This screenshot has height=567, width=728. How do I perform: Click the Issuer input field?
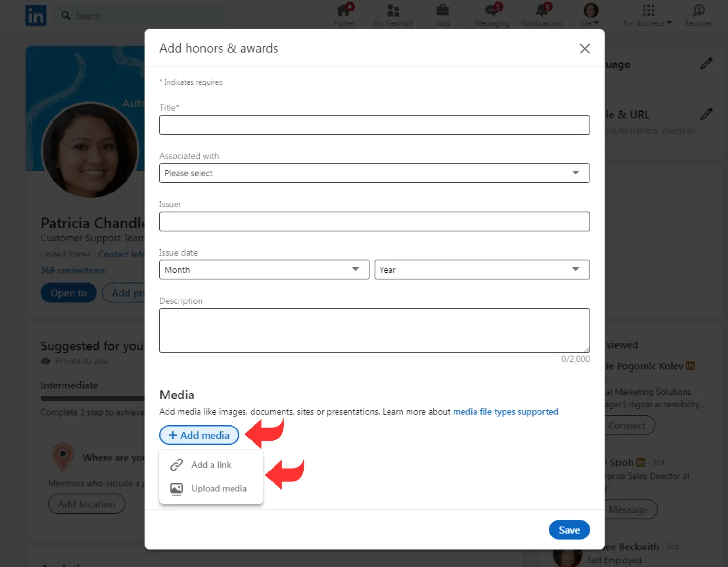pyautogui.click(x=374, y=221)
